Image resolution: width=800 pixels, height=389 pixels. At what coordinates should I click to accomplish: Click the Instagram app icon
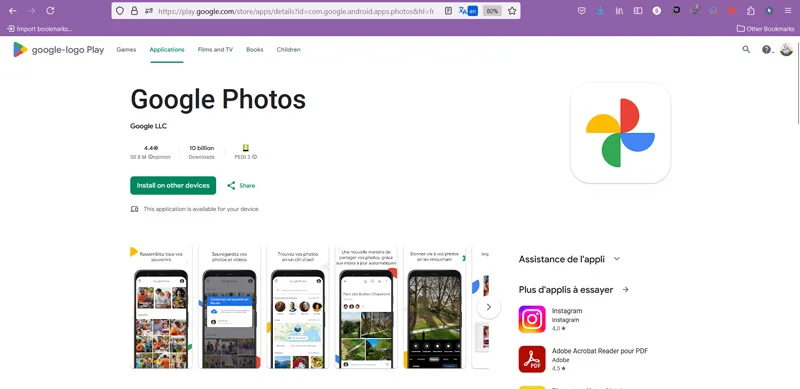point(532,320)
